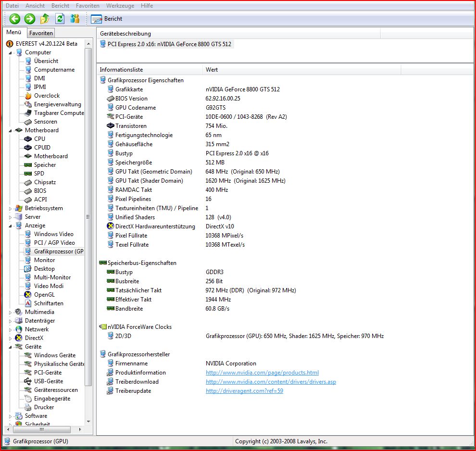
Task: Expand the Software tree node
Action: (10, 416)
